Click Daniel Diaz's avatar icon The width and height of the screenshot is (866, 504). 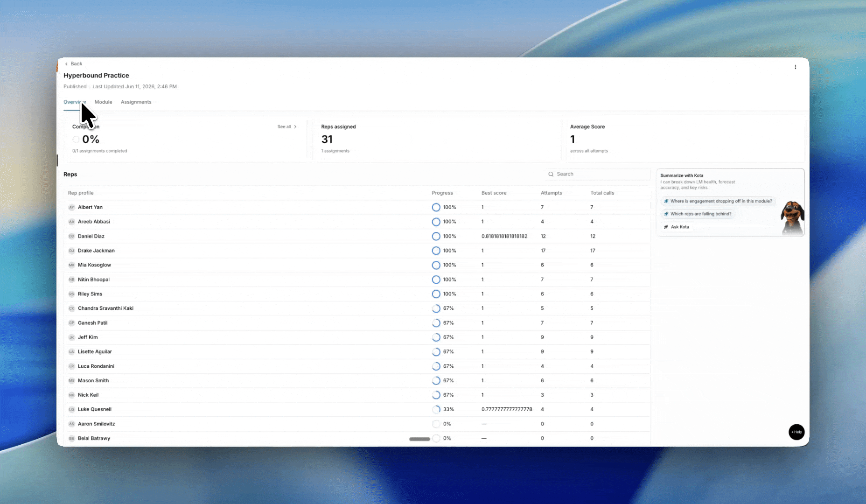pyautogui.click(x=71, y=236)
